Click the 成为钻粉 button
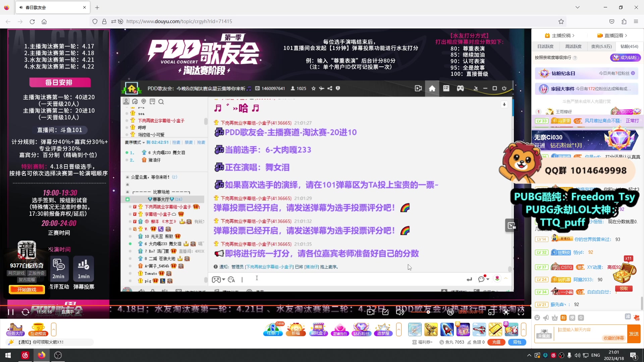This screenshot has height=362, width=644. click(x=626, y=58)
